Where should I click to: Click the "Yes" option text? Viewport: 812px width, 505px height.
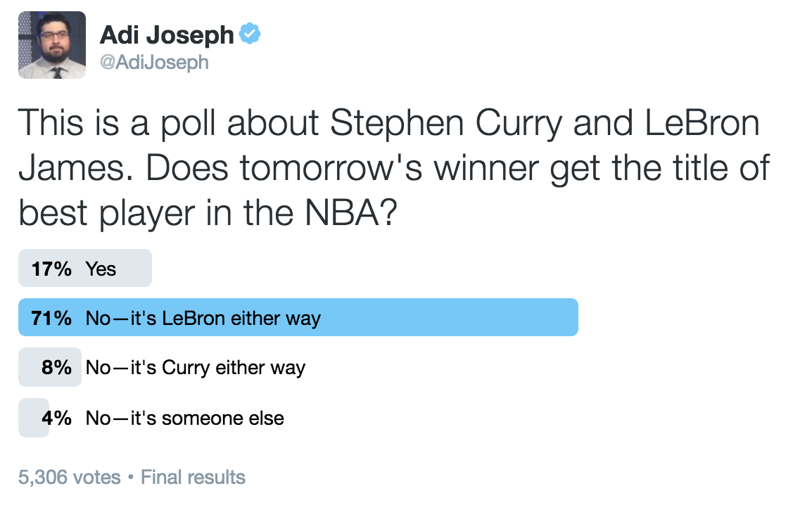[101, 269]
